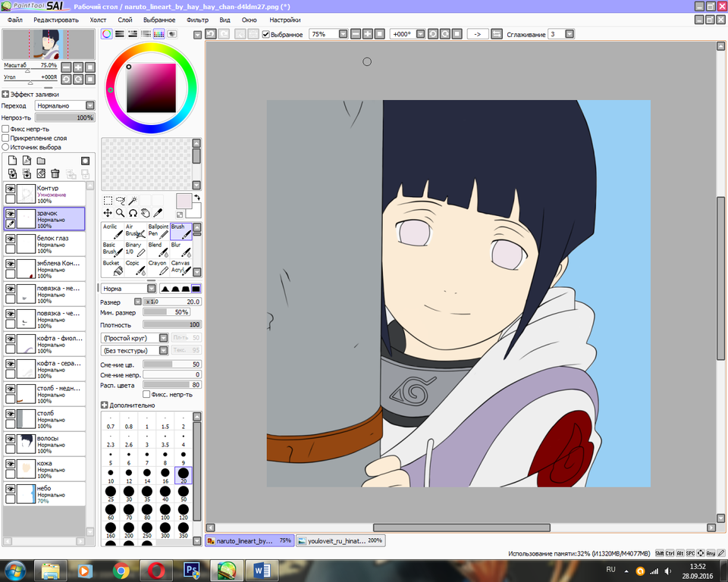Open the Фильтр menu

click(x=197, y=20)
